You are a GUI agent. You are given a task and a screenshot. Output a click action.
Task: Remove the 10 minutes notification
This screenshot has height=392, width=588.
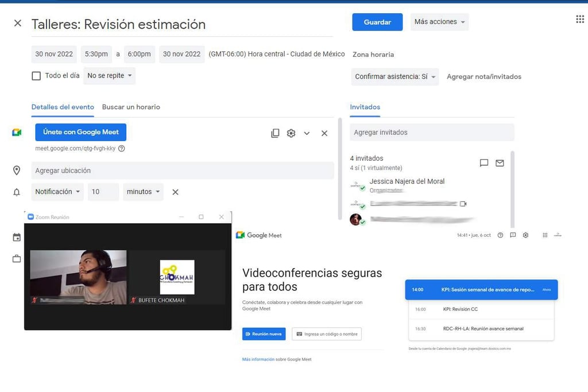tap(175, 192)
